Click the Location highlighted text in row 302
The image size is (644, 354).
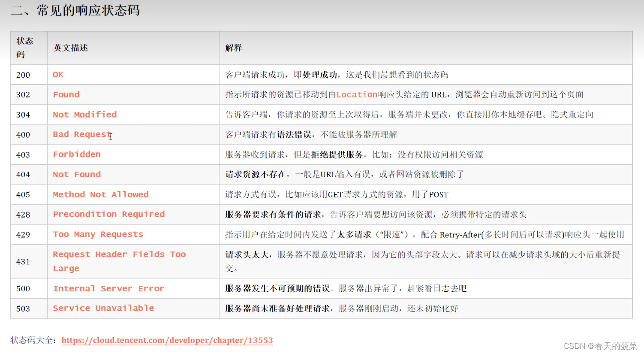(x=357, y=94)
